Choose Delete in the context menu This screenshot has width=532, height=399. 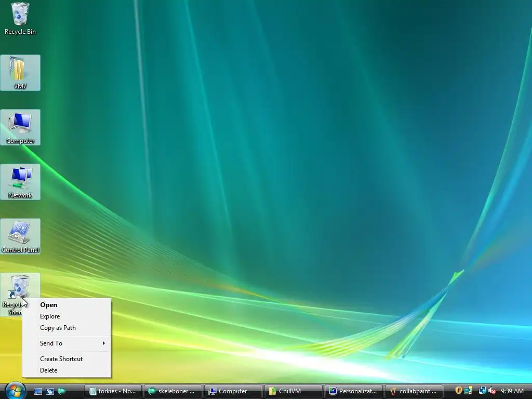(x=66, y=370)
